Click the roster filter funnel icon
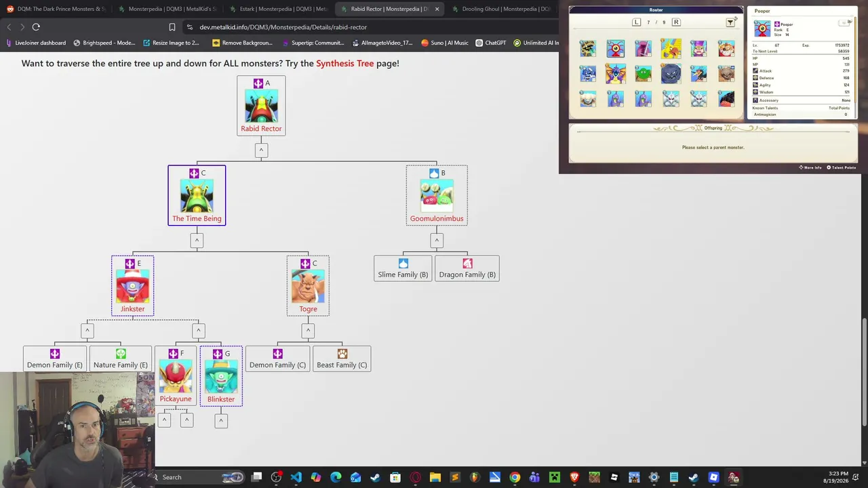Viewport: 868px width, 488px height. pos(730,22)
